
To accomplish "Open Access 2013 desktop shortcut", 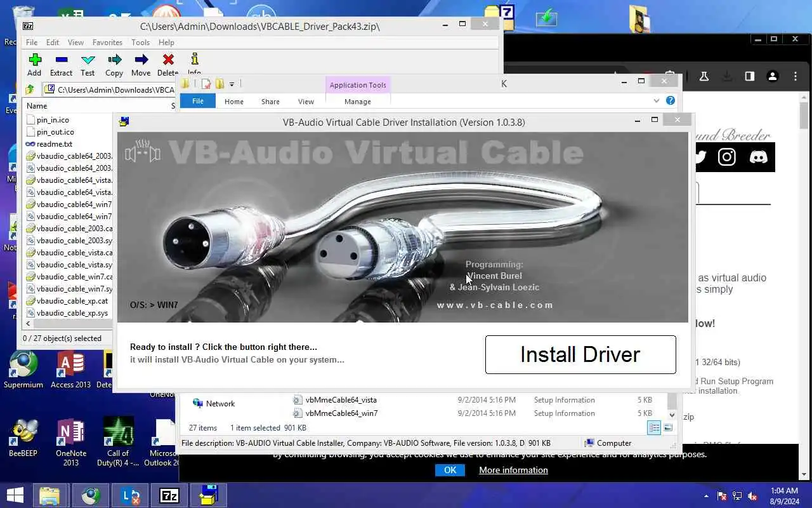I will 70,370.
